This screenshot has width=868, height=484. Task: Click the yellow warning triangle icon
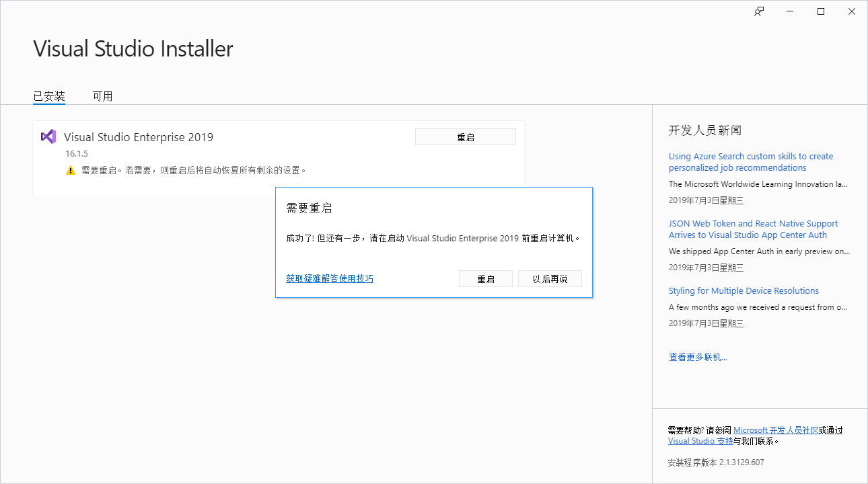point(71,171)
